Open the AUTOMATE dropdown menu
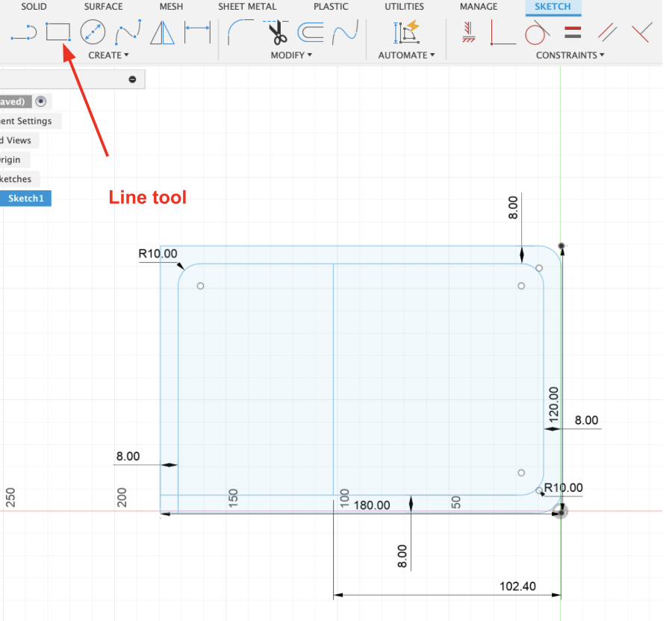The image size is (672, 621). [406, 55]
